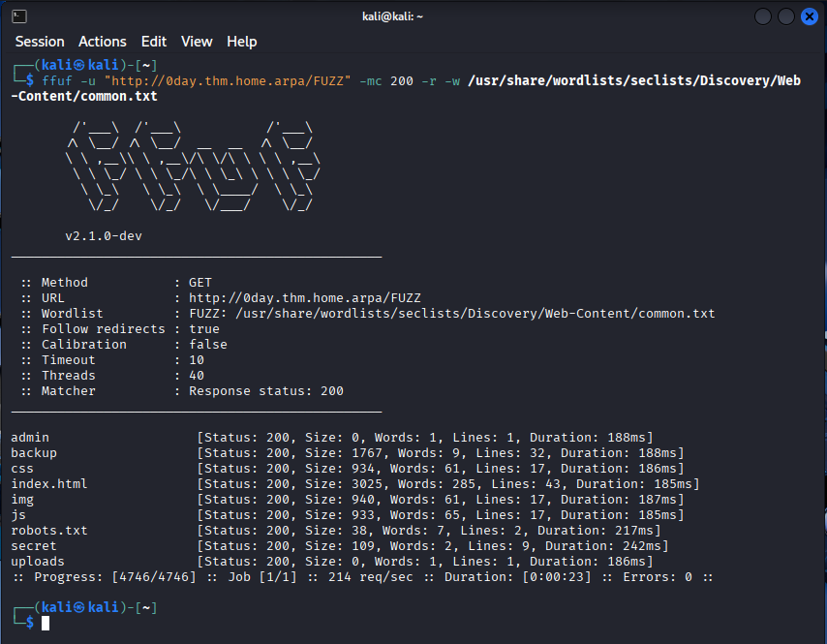Open the Actions menu
Image resolution: width=827 pixels, height=644 pixels.
point(102,42)
